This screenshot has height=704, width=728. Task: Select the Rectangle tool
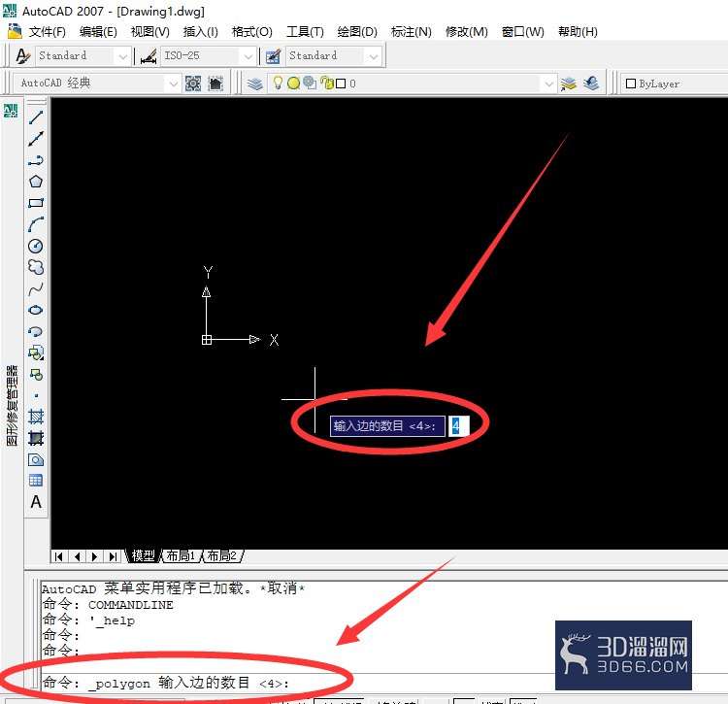point(36,203)
